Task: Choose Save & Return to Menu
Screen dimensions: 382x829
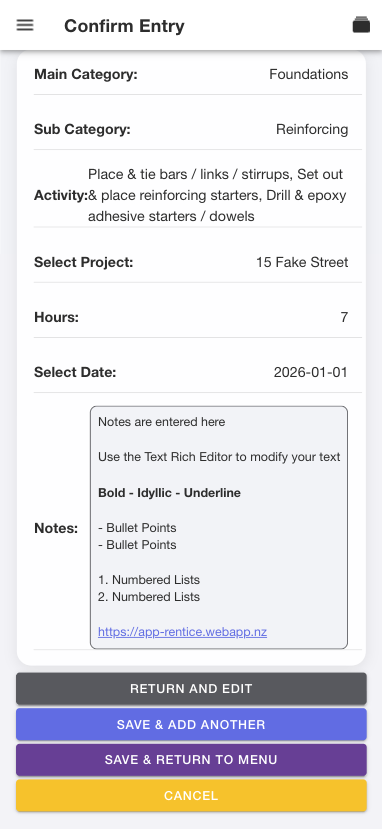Action: point(191,760)
